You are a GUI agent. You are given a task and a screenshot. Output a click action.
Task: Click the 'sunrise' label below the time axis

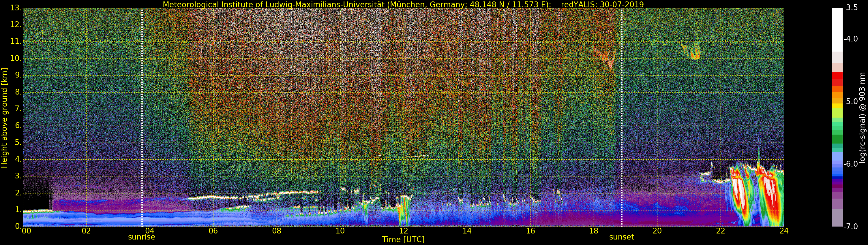coord(142,237)
